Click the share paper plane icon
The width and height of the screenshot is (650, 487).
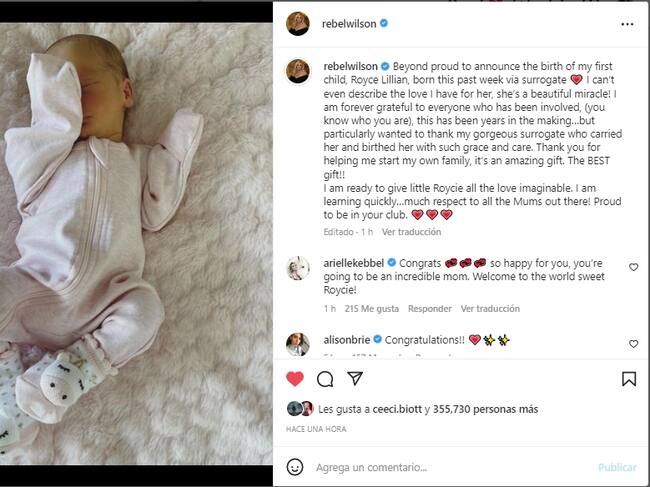(x=355, y=379)
